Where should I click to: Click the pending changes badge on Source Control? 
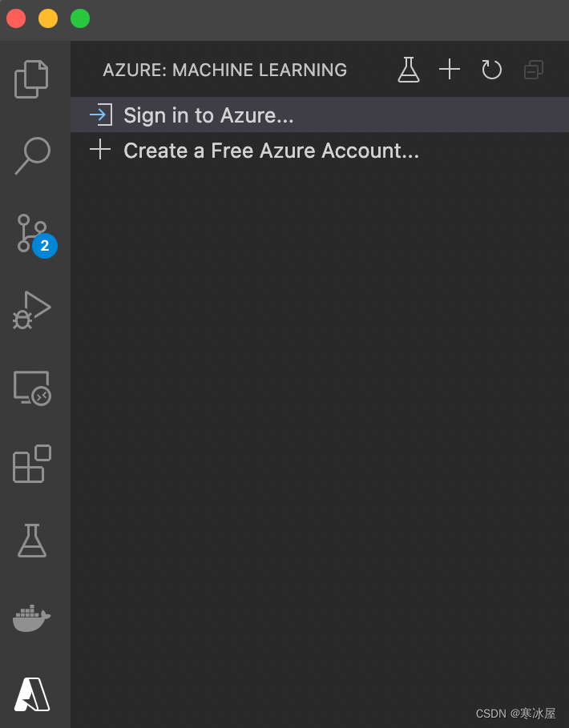coord(45,247)
